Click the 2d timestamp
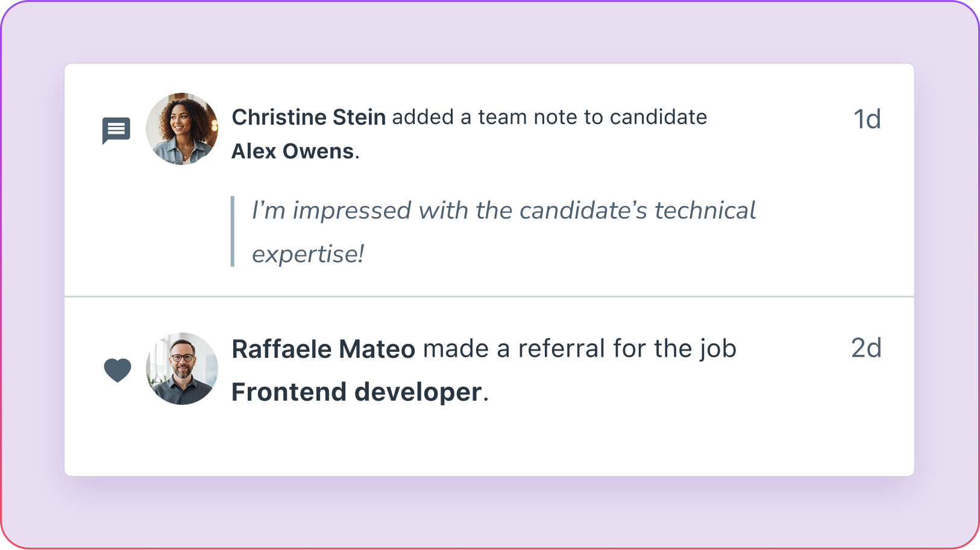 coord(866,349)
